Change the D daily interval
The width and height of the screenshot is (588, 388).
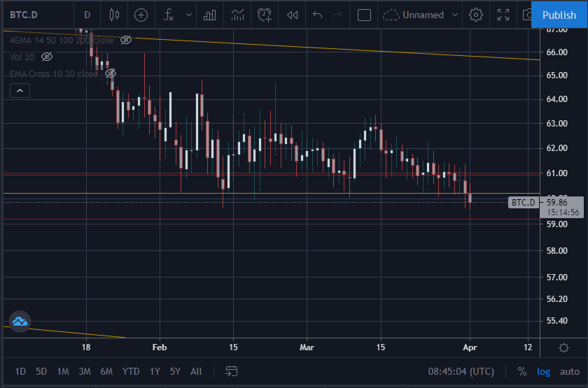pyautogui.click(x=87, y=15)
